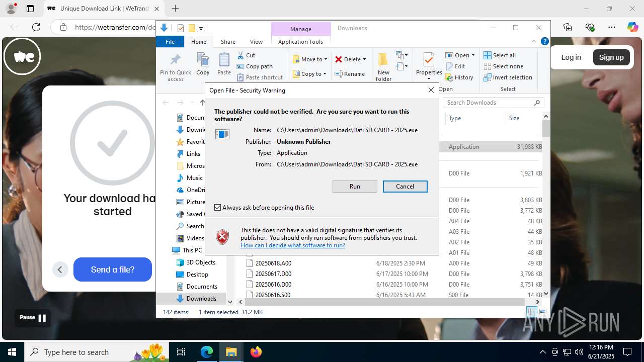The image size is (644, 362).
Task: Open Customize Quick Access Toolbar dropdown
Action: coord(201,28)
